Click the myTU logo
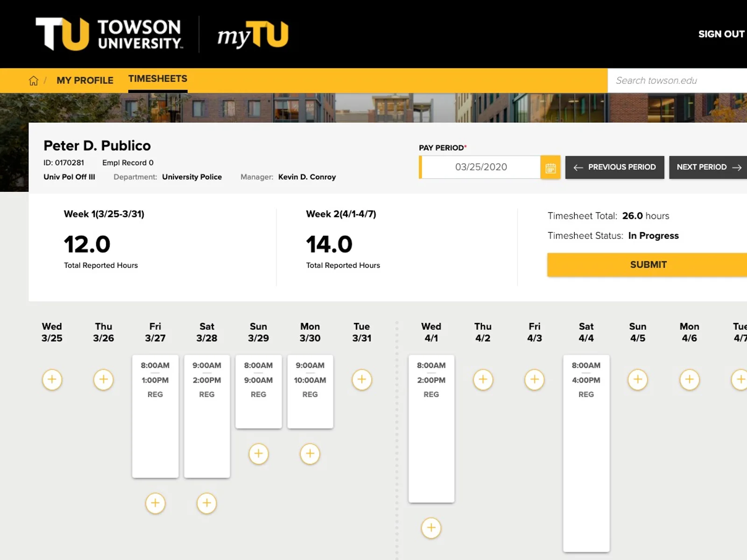The width and height of the screenshot is (747, 560). pyautogui.click(x=253, y=35)
